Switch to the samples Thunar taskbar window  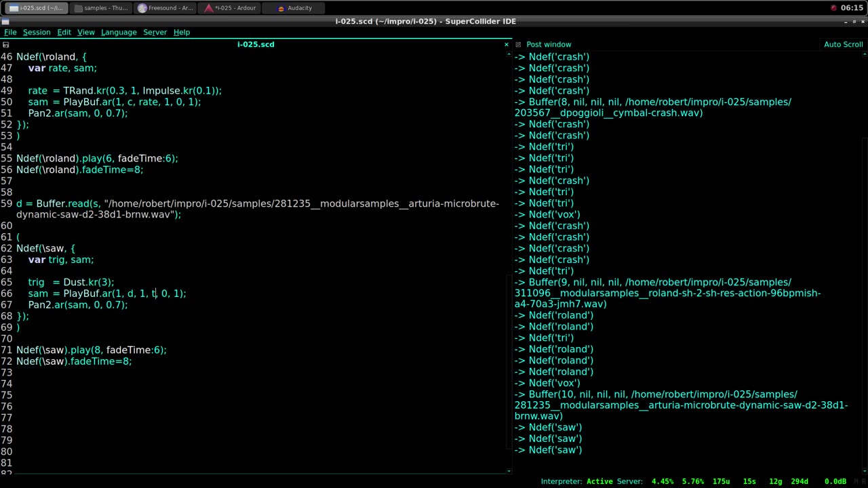pyautogui.click(x=101, y=8)
